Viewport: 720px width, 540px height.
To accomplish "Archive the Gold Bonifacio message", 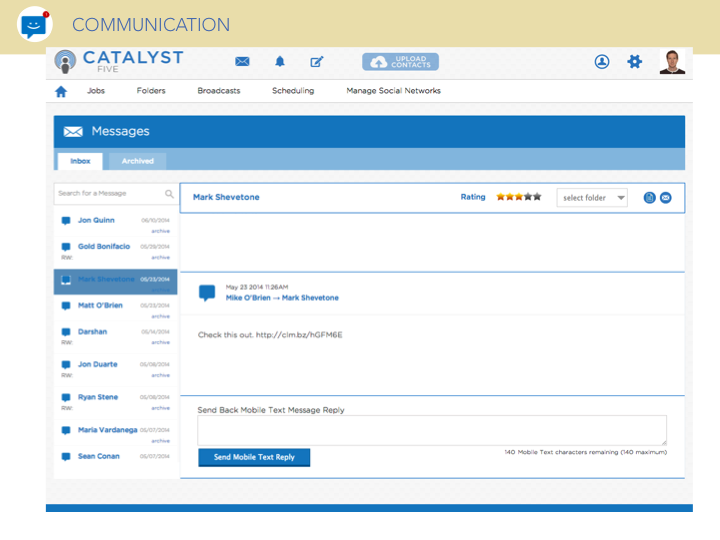I will pyautogui.click(x=161, y=257).
